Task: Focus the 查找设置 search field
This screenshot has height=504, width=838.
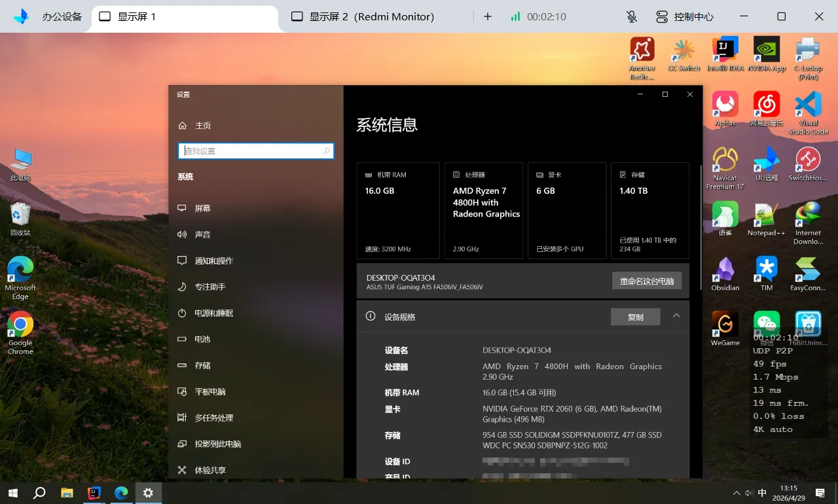Action: click(256, 151)
